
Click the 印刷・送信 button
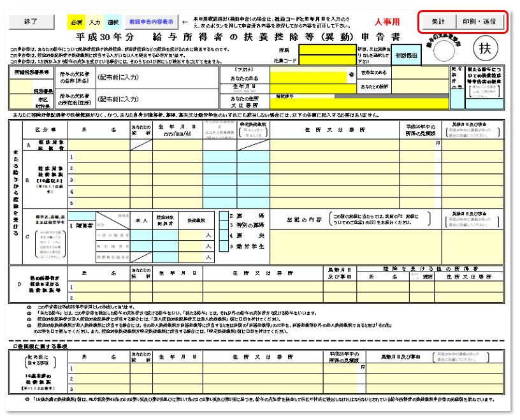[480, 22]
